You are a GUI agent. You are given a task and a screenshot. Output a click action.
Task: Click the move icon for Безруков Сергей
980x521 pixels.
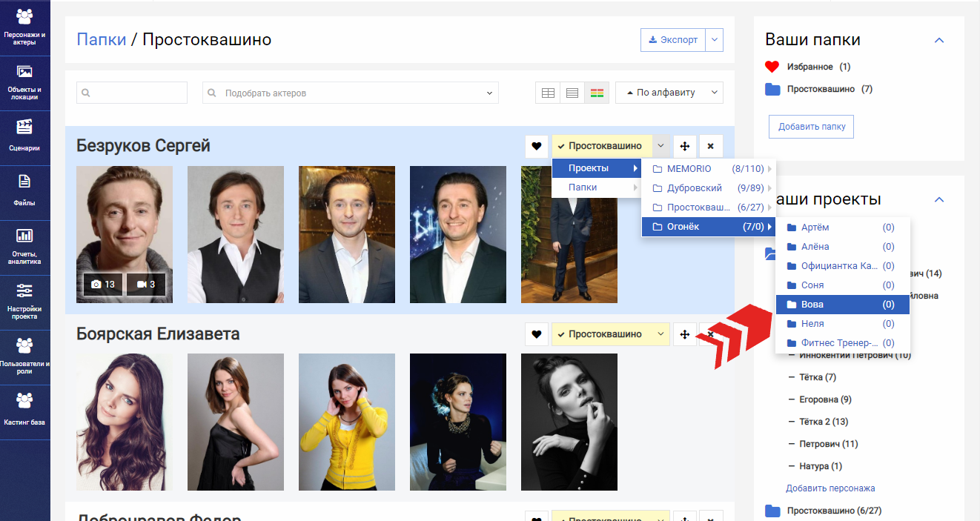click(x=684, y=146)
